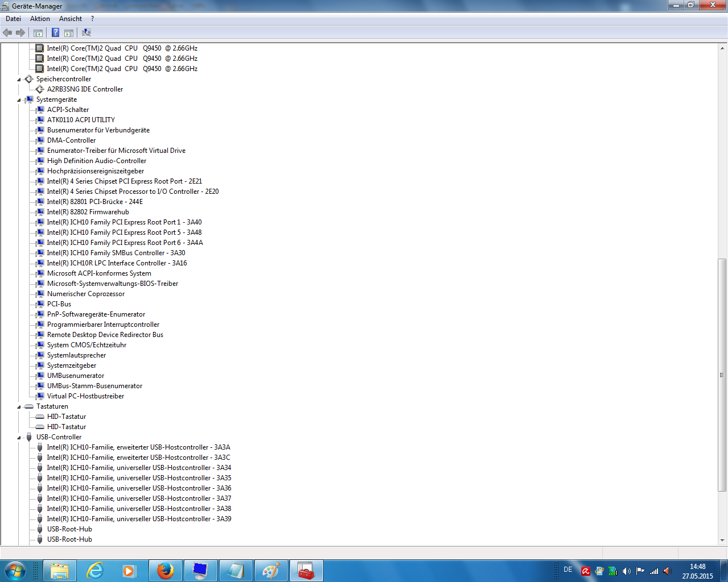This screenshot has height=582, width=728.
Task: Click the blue Help question mark toolbar icon
Action: pyautogui.click(x=56, y=33)
